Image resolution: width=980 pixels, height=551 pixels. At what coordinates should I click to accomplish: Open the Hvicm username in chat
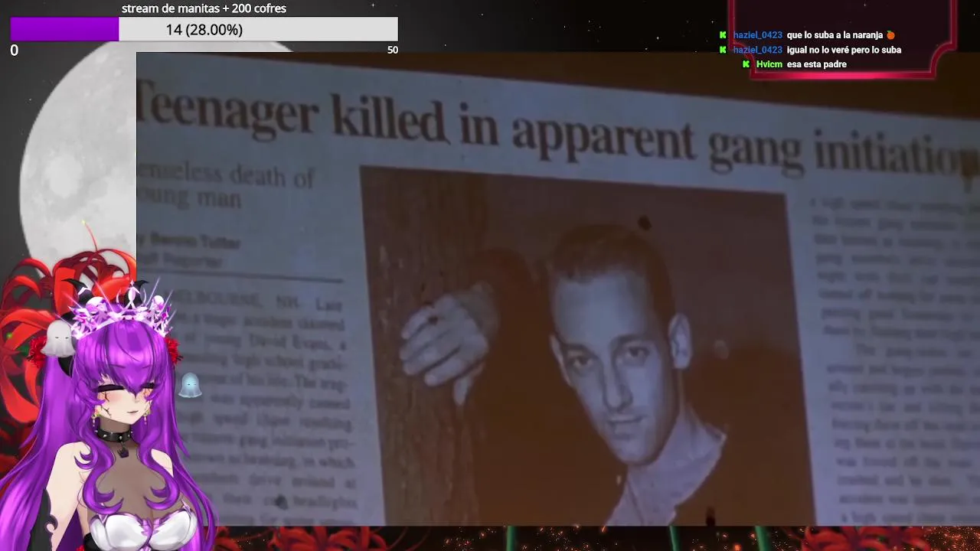[769, 64]
